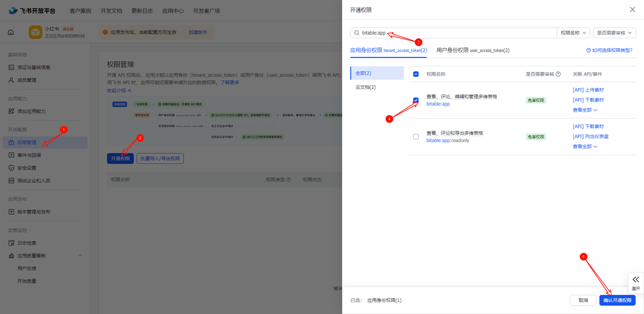Uncheck the bitable:app permission checkbox

click(x=416, y=100)
